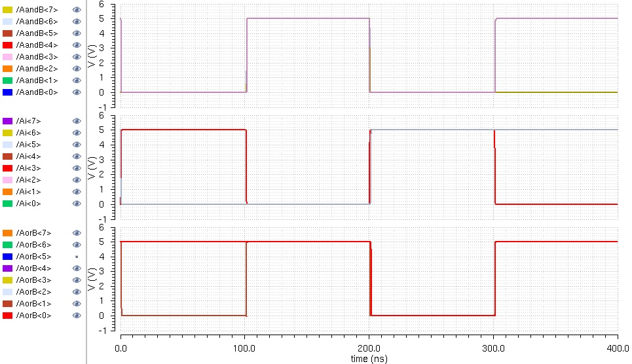
Task: Toggle visibility eye for /AandB<4>
Action: (77, 45)
